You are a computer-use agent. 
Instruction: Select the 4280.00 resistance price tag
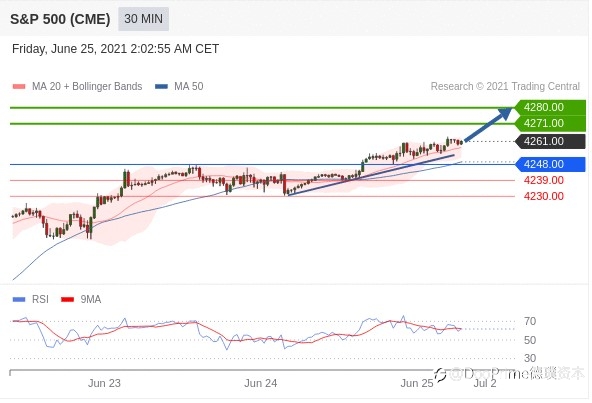pyautogui.click(x=550, y=107)
